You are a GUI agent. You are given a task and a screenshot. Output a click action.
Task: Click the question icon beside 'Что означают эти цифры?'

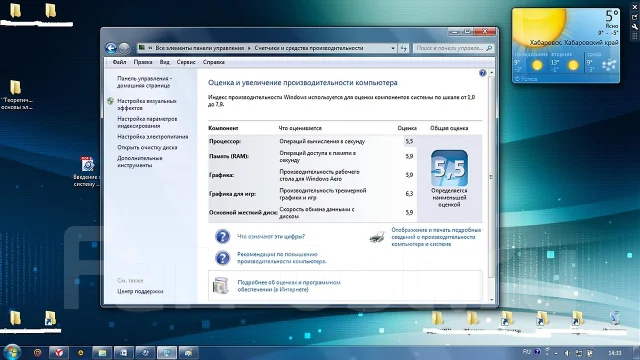222,236
